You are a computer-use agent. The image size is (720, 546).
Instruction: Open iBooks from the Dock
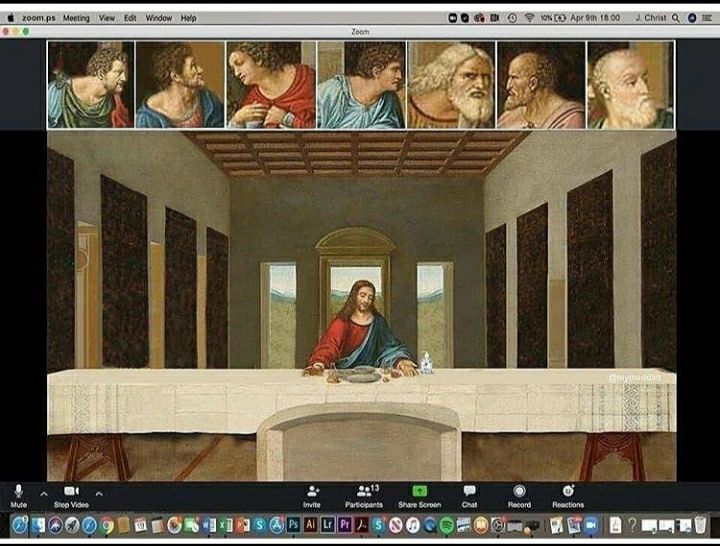481,525
